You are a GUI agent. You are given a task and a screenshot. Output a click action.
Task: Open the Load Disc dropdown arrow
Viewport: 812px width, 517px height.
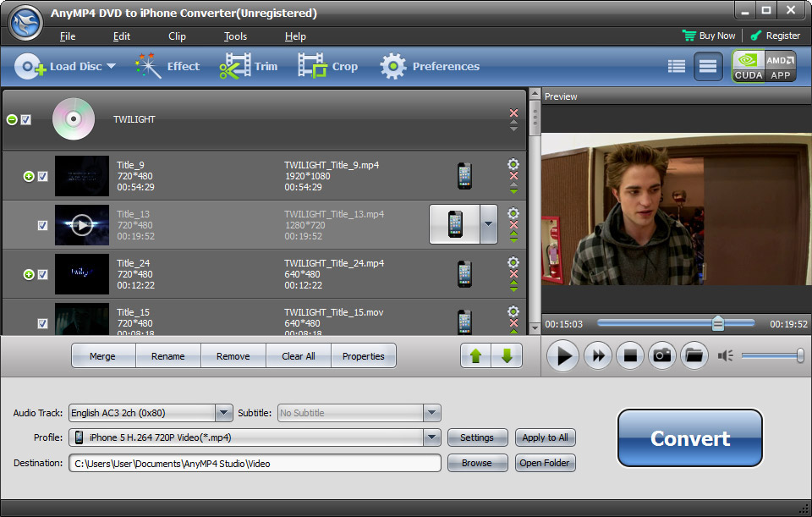[x=111, y=66]
